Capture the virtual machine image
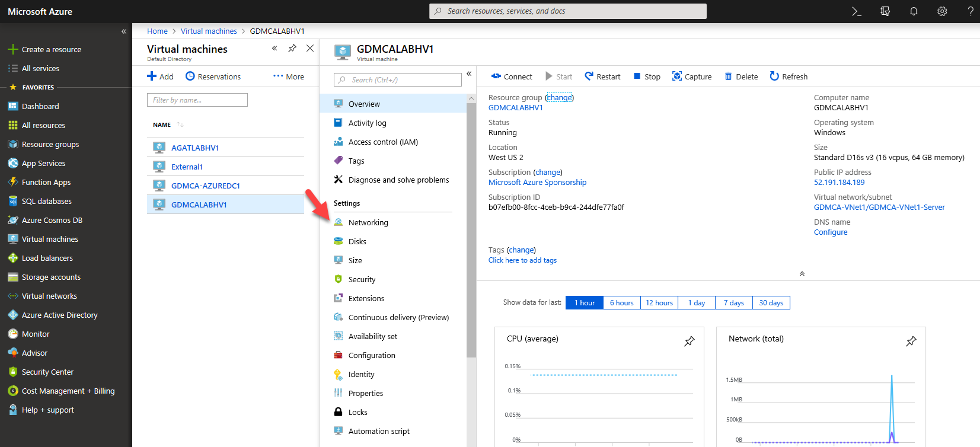This screenshot has height=447, width=980. click(x=691, y=76)
